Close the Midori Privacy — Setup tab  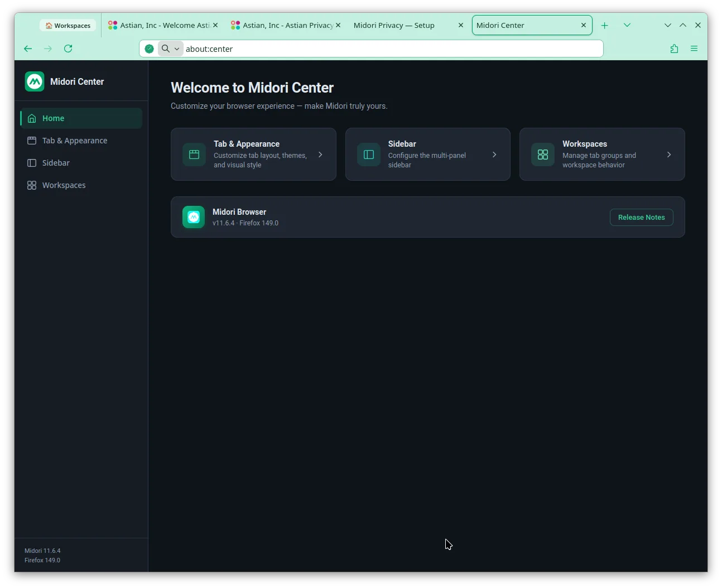[461, 25]
